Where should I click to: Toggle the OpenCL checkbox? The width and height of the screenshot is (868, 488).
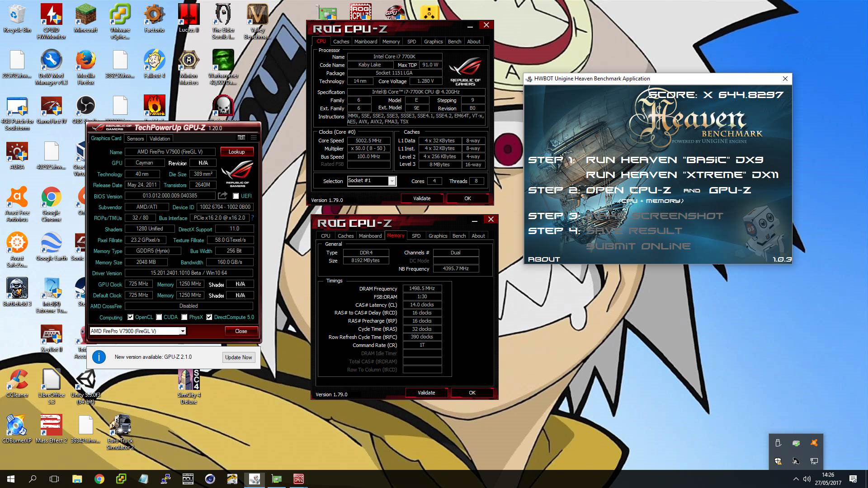[x=131, y=317]
